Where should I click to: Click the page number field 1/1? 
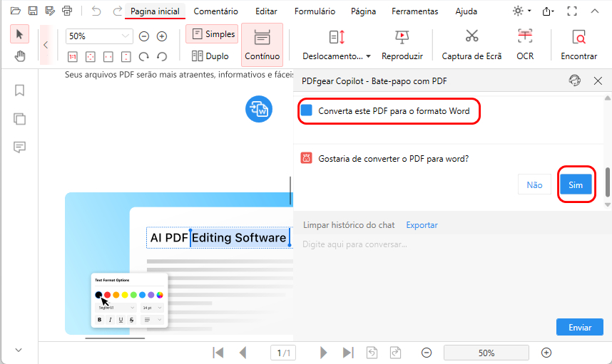coord(283,353)
